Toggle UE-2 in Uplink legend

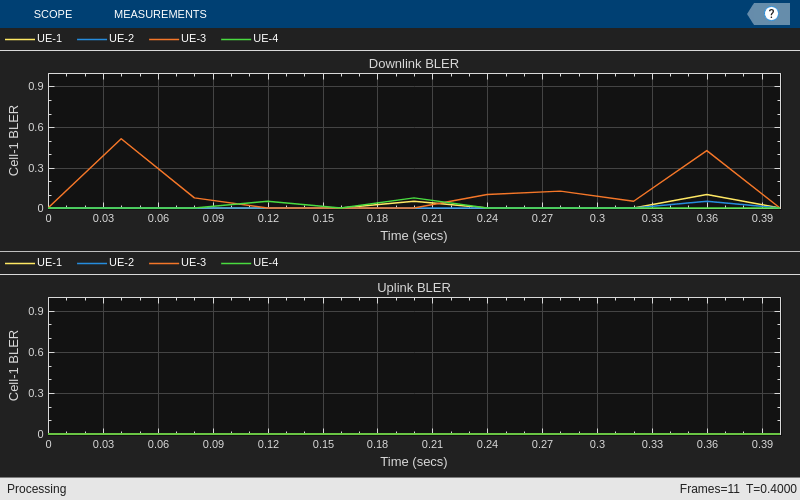[106, 262]
